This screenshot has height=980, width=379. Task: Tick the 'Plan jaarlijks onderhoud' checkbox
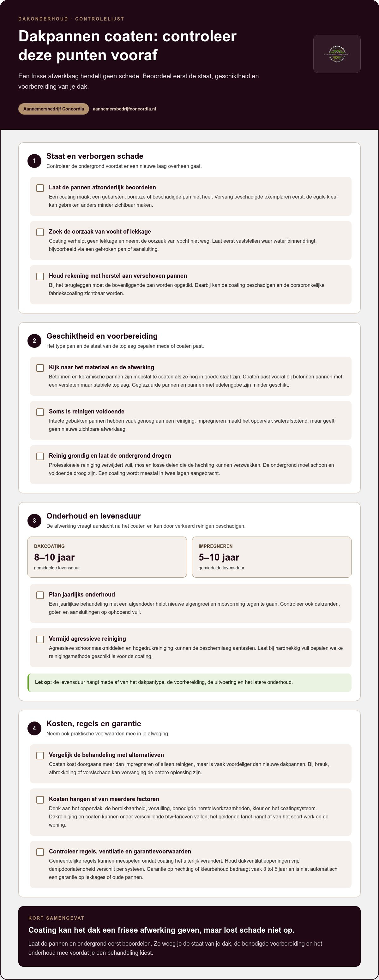pyautogui.click(x=40, y=595)
